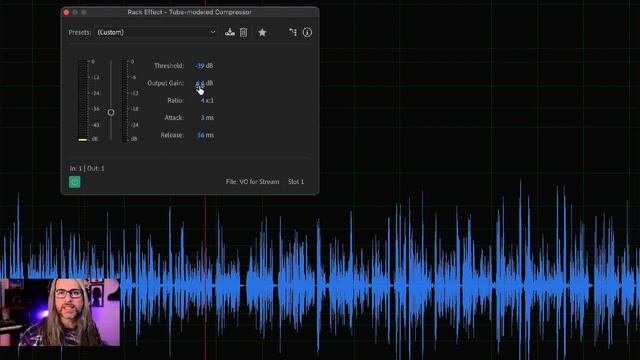
Task: Click the red playhead line in waveform
Action: point(205,278)
